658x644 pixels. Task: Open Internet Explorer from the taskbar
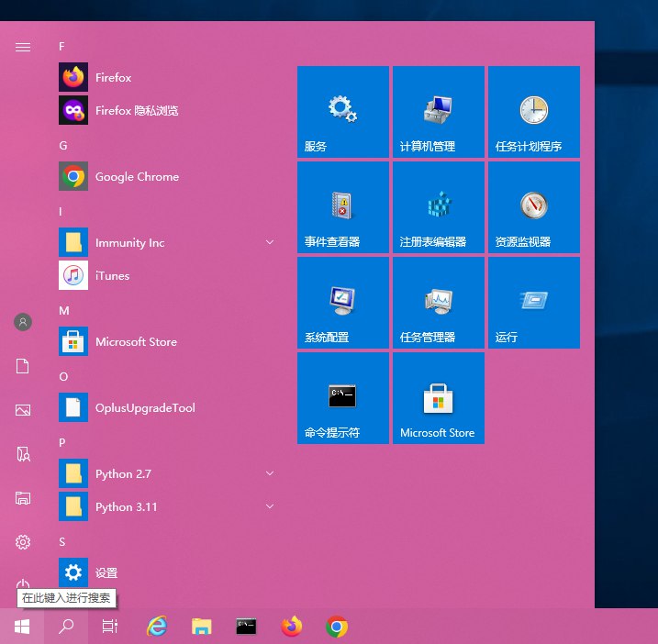pyautogui.click(x=157, y=627)
